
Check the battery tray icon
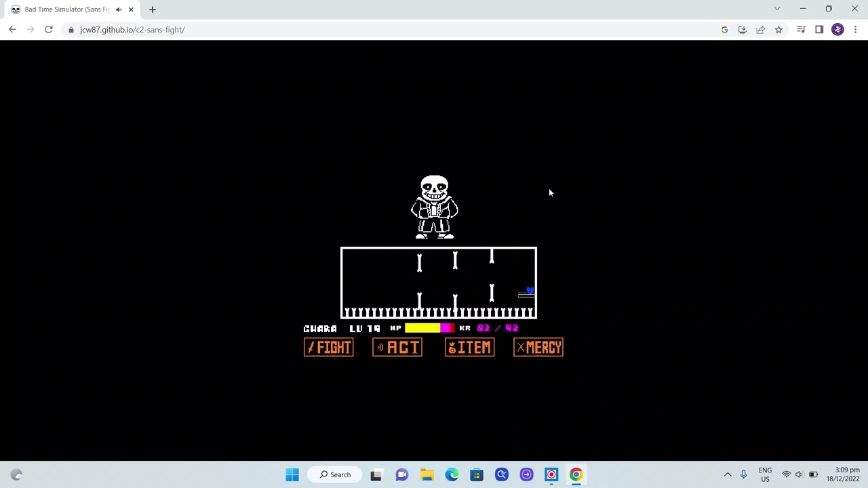point(813,474)
